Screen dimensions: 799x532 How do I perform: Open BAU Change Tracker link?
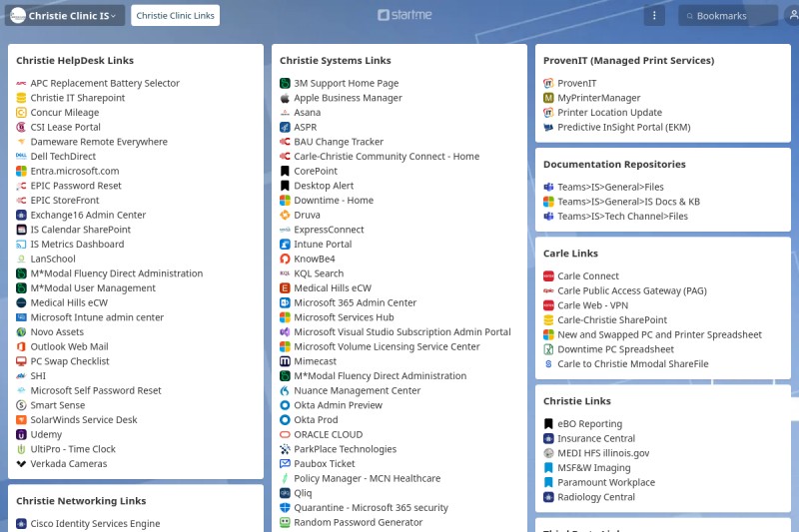point(339,142)
